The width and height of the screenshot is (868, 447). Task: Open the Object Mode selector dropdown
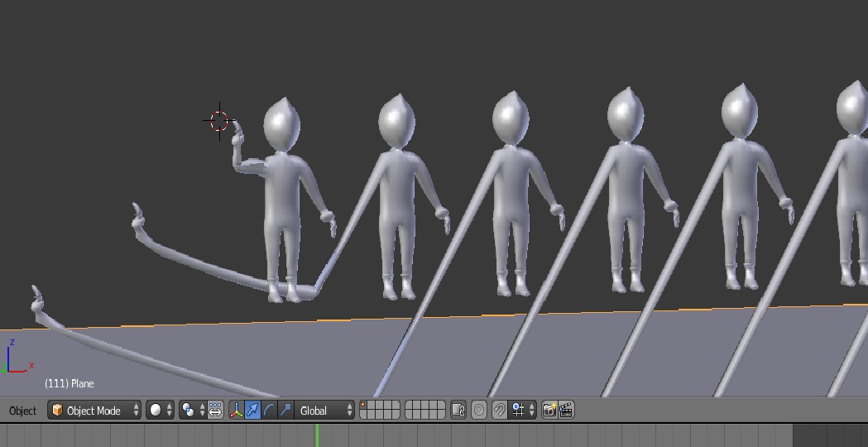[x=94, y=411]
